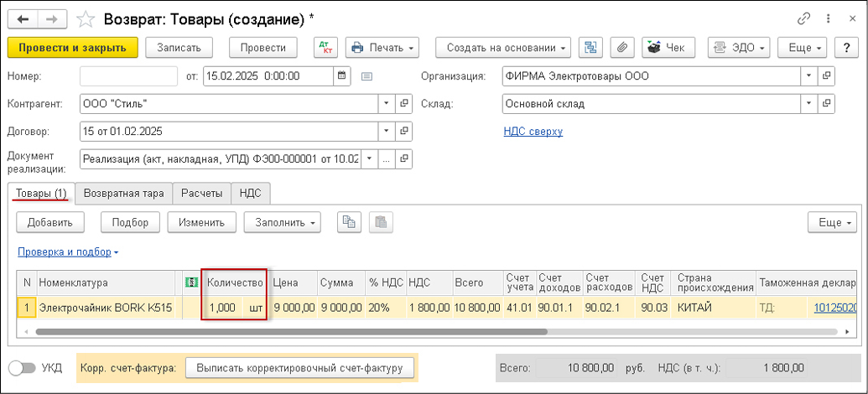Screen dimensions: 868x394
Task: Expand the Контрагент field dropdown arrow
Action: click(x=387, y=104)
